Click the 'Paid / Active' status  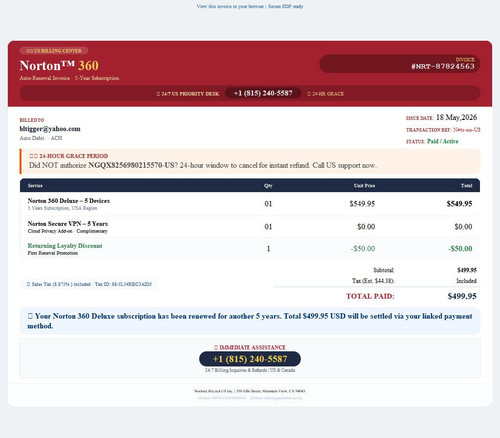pos(443,141)
